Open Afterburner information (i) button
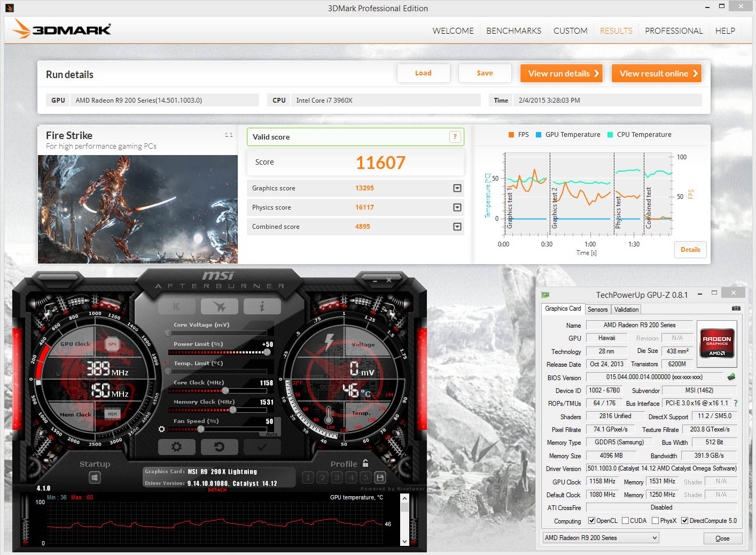756x555 pixels. [x=262, y=306]
